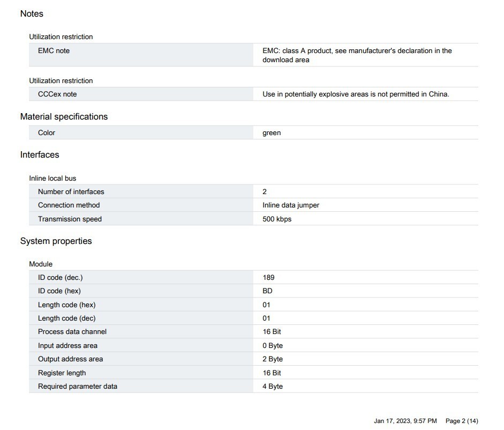Click the explosive areas China restriction text
Viewport: 504px width, 430px height.
(x=356, y=94)
